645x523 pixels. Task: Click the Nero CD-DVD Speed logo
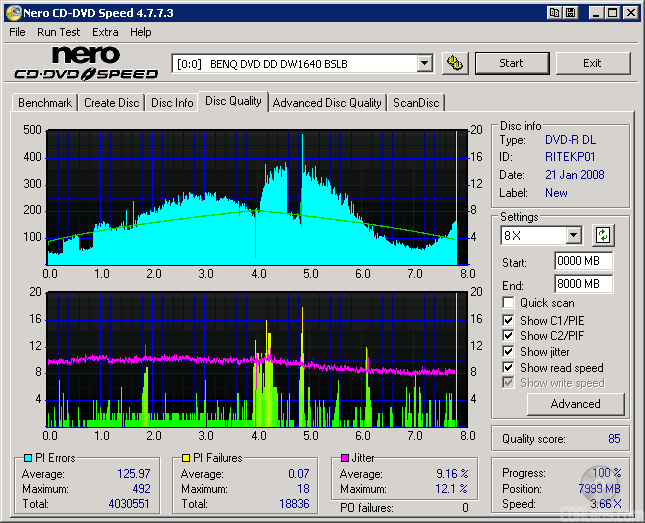[86, 63]
